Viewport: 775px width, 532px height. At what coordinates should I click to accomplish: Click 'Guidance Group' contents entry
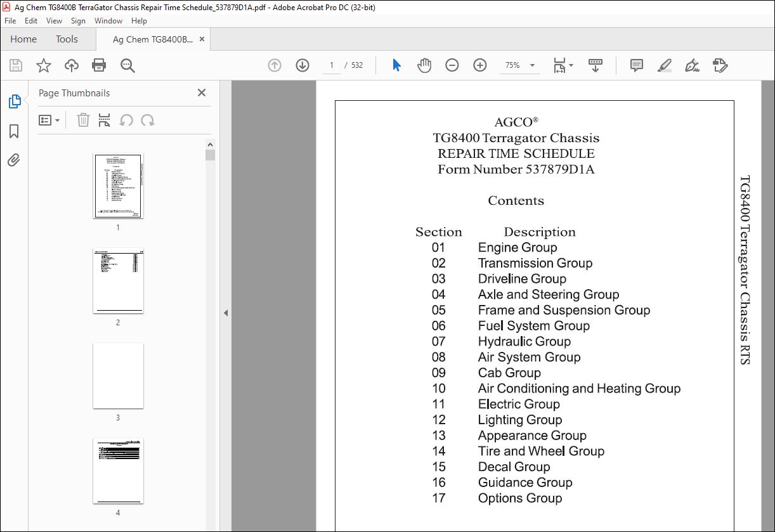(525, 483)
